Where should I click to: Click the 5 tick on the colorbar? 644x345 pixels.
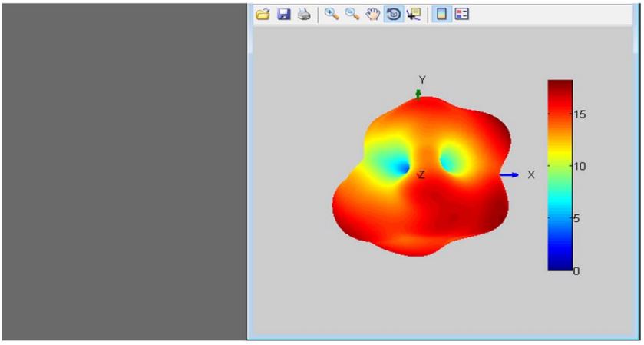click(x=576, y=218)
